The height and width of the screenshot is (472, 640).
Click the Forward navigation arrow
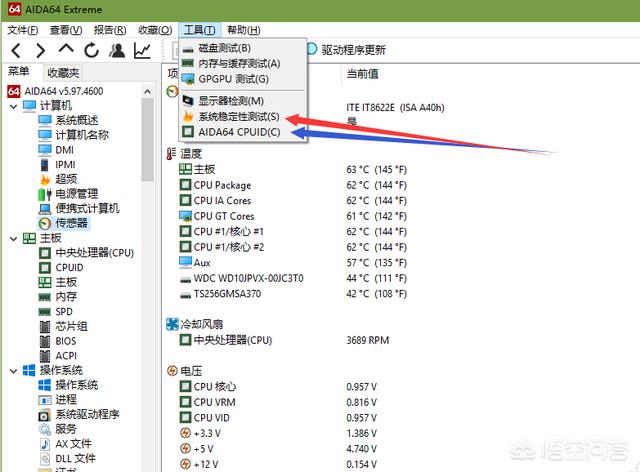click(x=40, y=51)
